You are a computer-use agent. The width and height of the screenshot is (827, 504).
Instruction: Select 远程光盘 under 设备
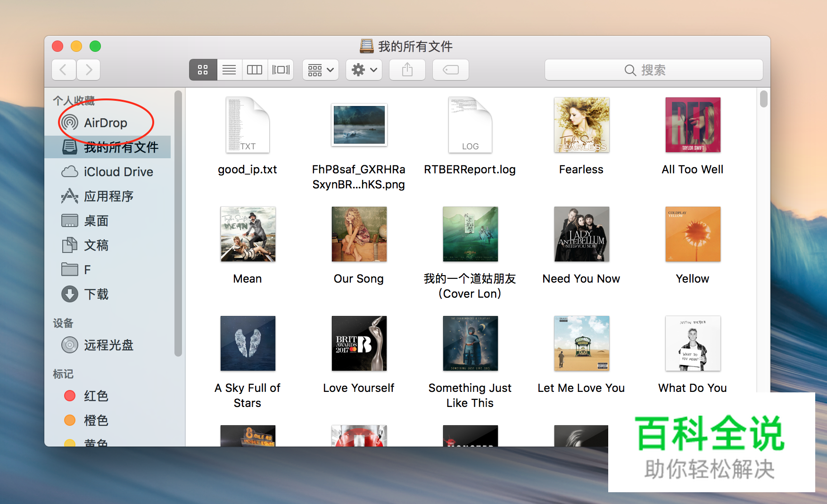108,345
